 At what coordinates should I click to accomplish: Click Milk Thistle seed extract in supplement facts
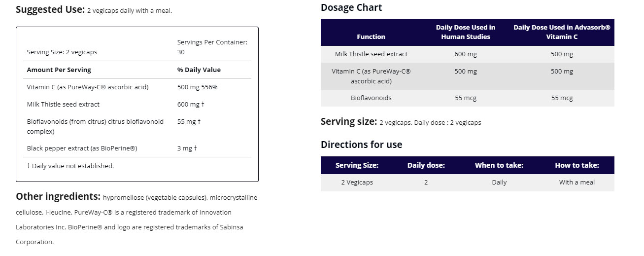pos(63,104)
